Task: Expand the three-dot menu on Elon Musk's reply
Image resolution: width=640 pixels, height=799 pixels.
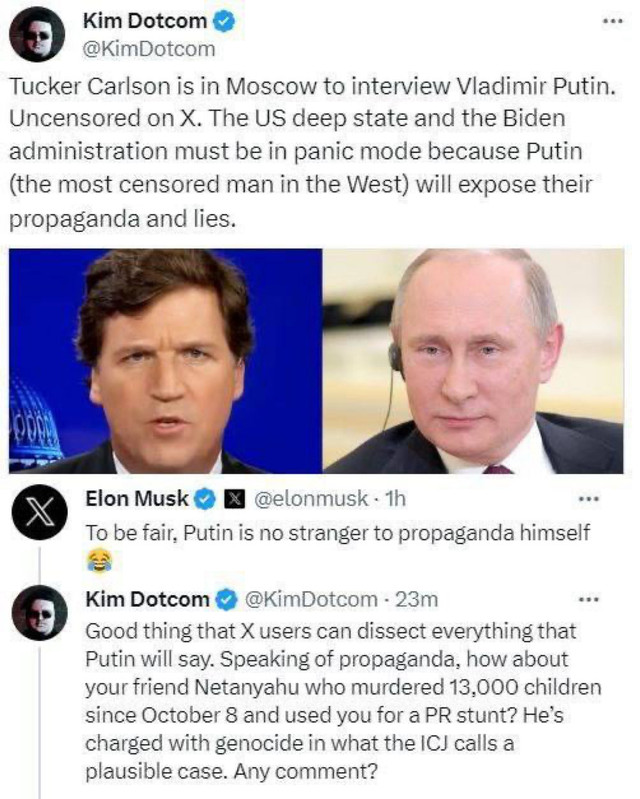Action: [x=588, y=497]
